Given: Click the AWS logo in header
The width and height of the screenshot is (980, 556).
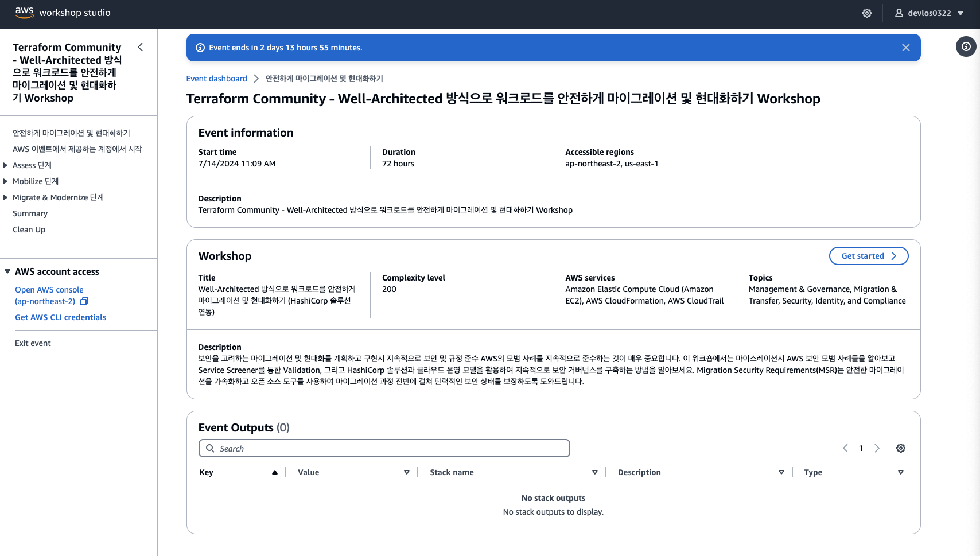Looking at the screenshot, I should (x=24, y=13).
